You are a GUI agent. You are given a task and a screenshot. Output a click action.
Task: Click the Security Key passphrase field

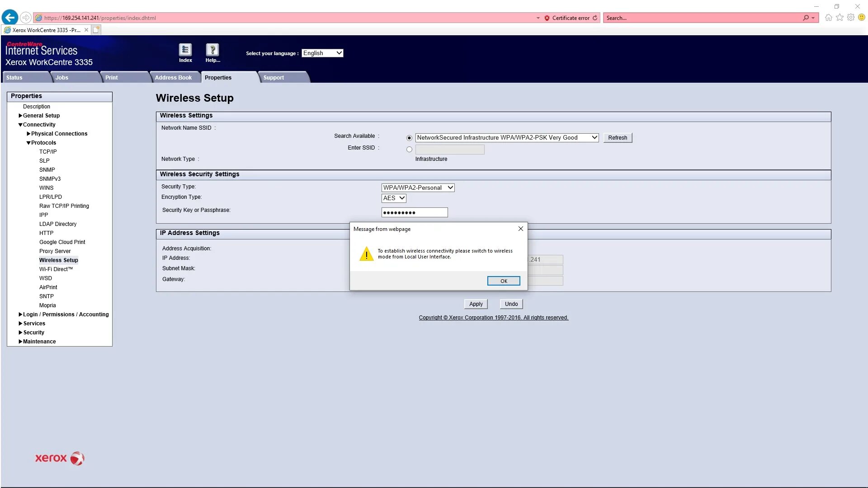coord(415,212)
